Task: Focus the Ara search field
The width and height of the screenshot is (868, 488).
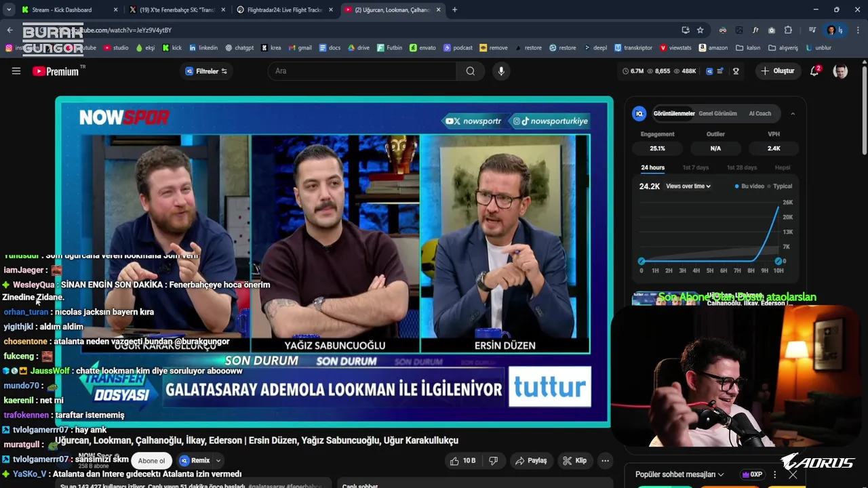Action: 363,71
